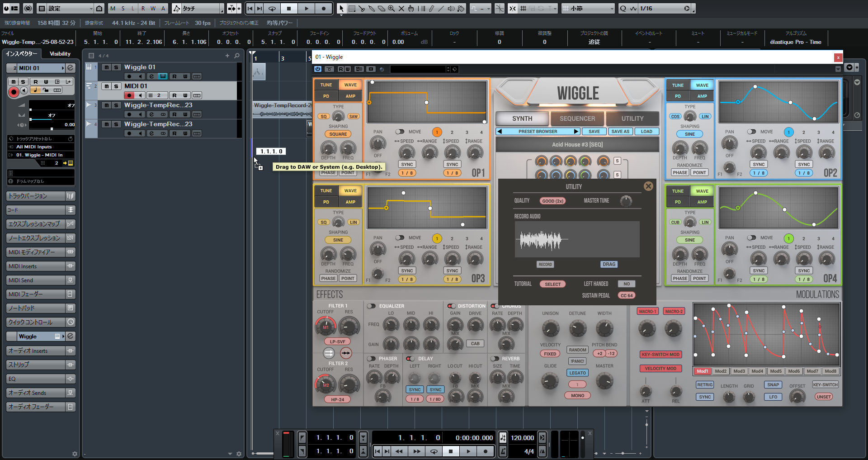Toggle record enable on MIDI 01 track

coord(129,95)
